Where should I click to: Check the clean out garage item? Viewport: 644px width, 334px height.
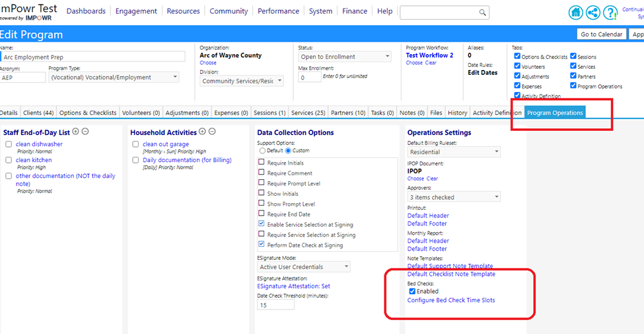tap(135, 144)
